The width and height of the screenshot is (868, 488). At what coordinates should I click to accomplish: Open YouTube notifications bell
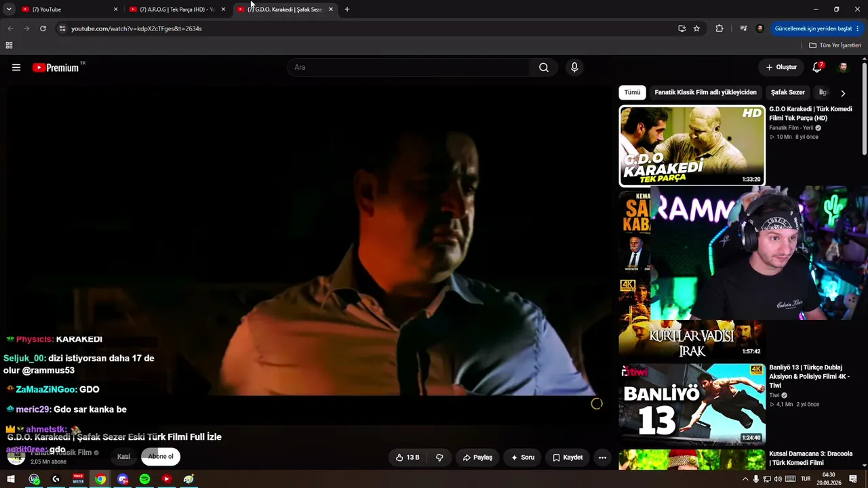point(817,67)
